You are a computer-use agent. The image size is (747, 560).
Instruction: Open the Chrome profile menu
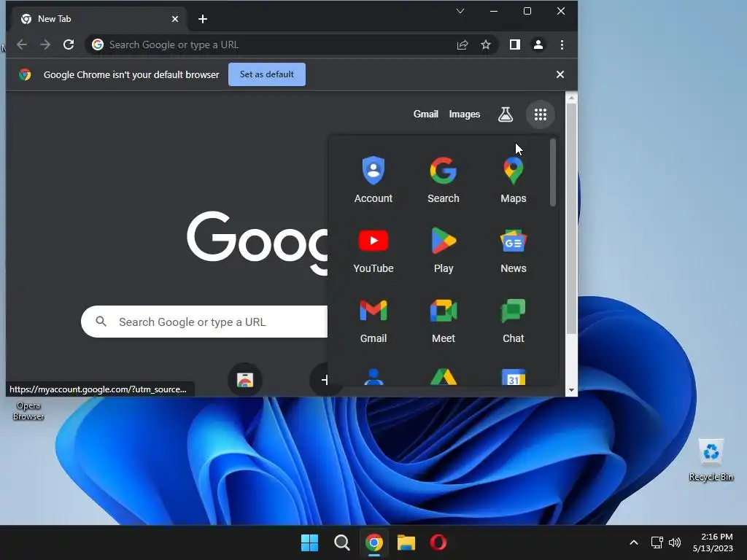pyautogui.click(x=538, y=44)
